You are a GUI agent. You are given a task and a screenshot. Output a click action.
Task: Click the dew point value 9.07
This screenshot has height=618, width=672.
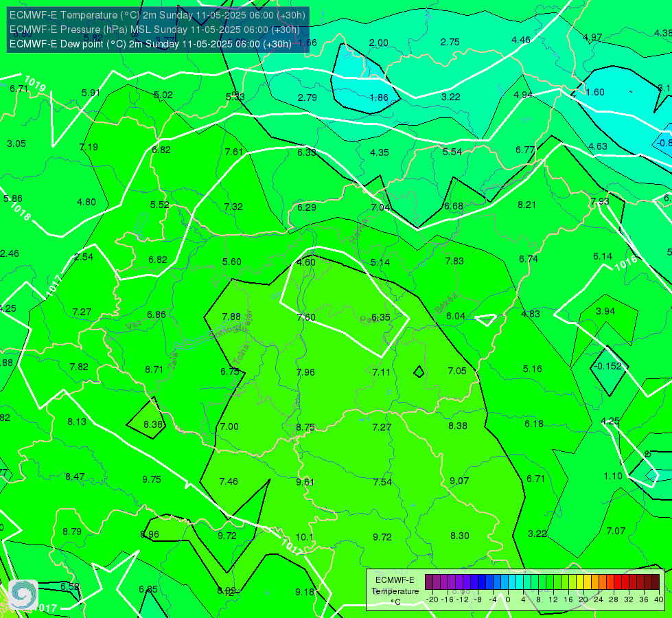[459, 481]
